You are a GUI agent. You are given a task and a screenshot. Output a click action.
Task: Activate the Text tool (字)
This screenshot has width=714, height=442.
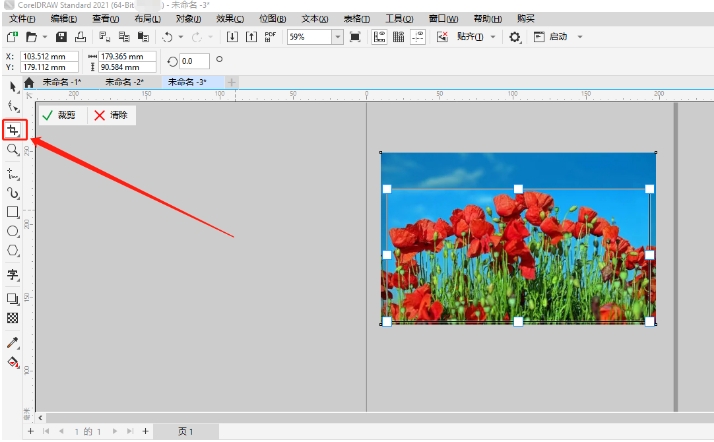coord(13,275)
